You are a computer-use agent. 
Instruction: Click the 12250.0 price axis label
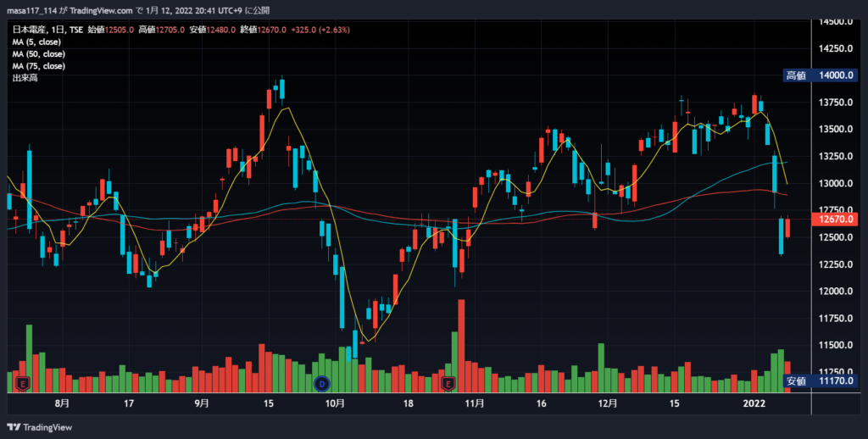point(835,264)
